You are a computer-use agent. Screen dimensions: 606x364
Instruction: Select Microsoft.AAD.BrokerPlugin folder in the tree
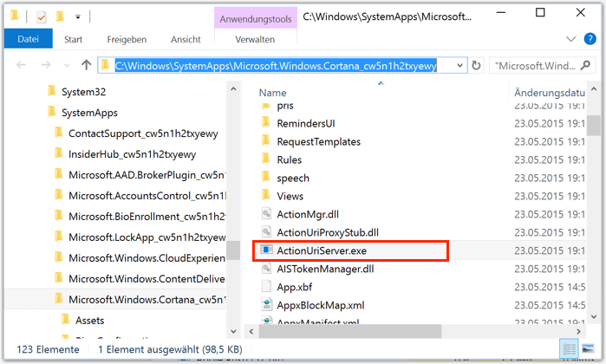tap(147, 175)
